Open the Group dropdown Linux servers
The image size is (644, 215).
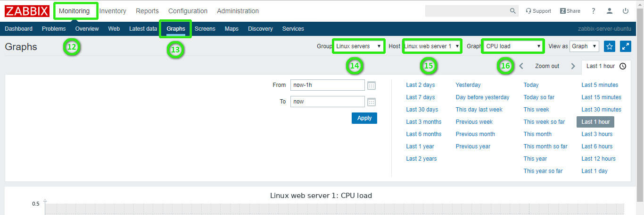coord(359,46)
